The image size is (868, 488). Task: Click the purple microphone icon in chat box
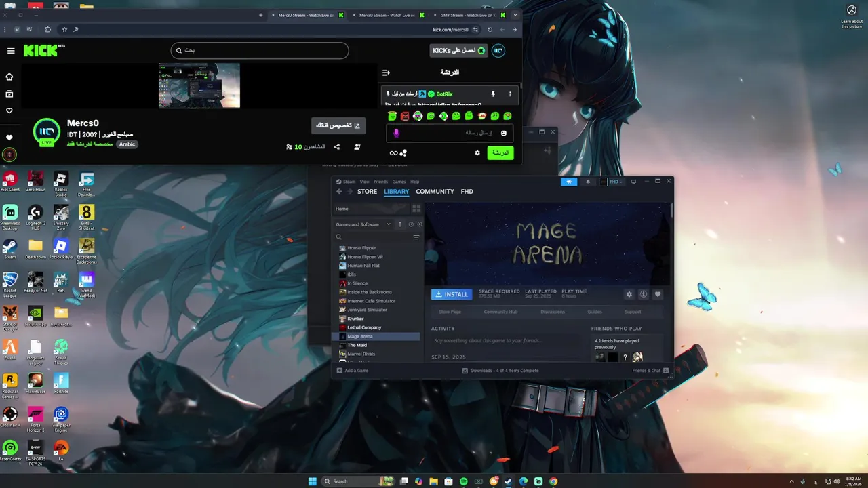[x=396, y=133]
